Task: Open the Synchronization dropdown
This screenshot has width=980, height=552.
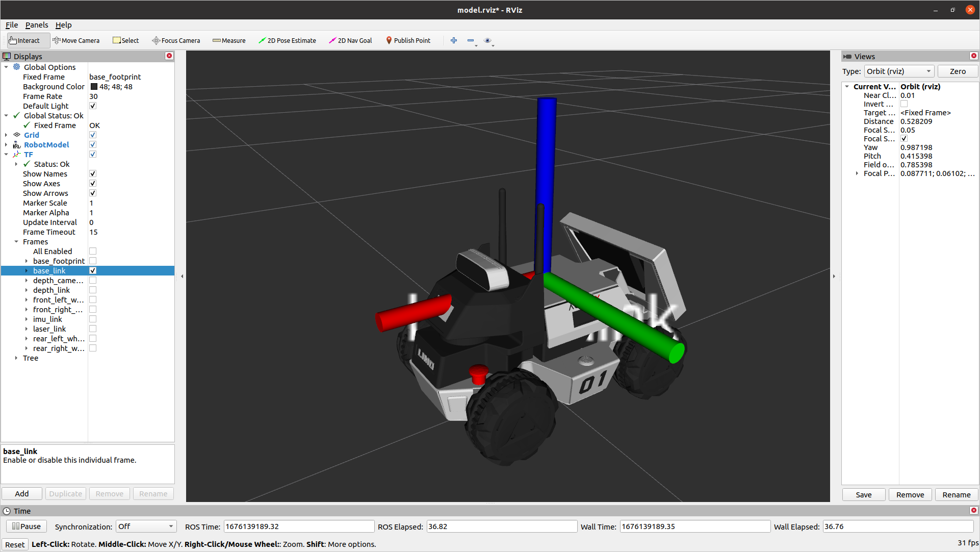Action: pyautogui.click(x=146, y=526)
